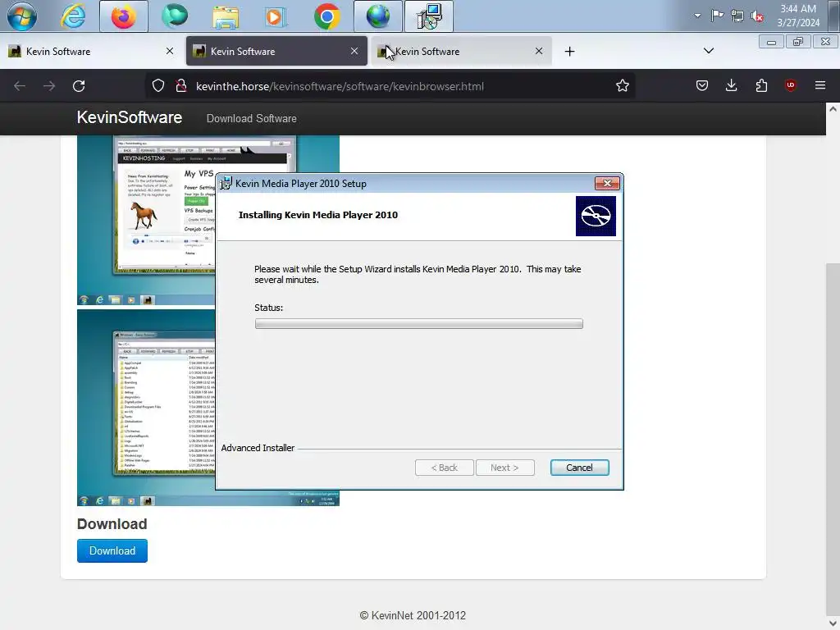Reload the current page

(79, 86)
